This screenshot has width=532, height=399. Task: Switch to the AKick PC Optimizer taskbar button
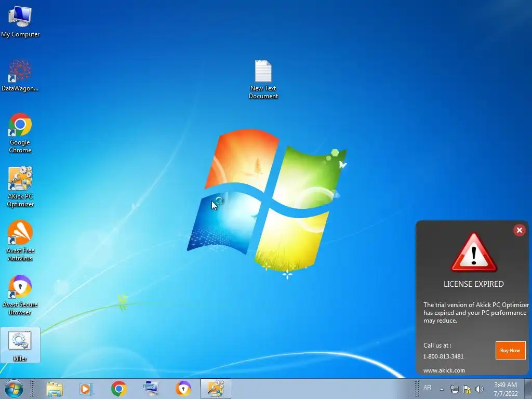[x=216, y=389]
